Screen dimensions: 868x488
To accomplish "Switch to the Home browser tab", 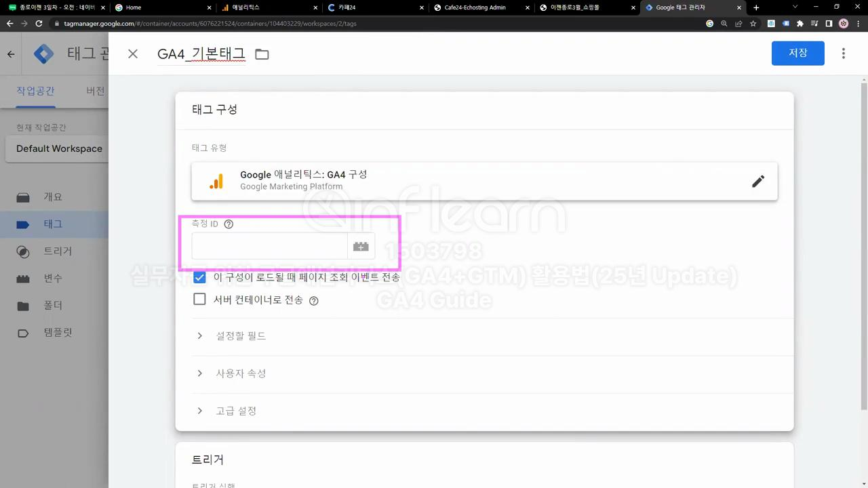I will tap(161, 7).
